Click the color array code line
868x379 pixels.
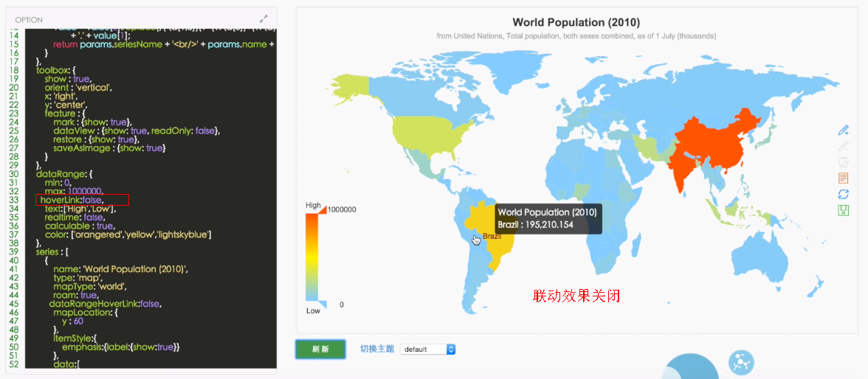click(128, 235)
